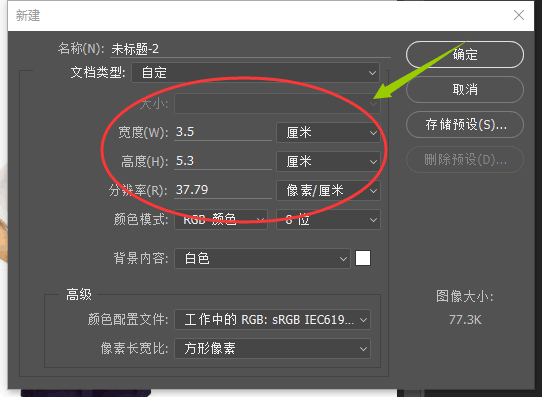Open the 颜色配置文件 dropdown
542x397 pixels.
pos(272,320)
